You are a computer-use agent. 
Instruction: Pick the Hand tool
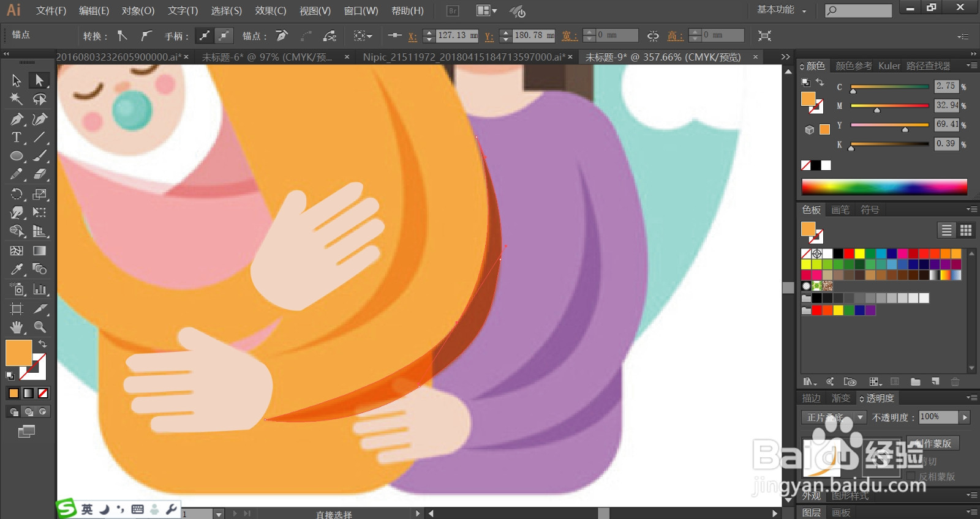[x=17, y=327]
